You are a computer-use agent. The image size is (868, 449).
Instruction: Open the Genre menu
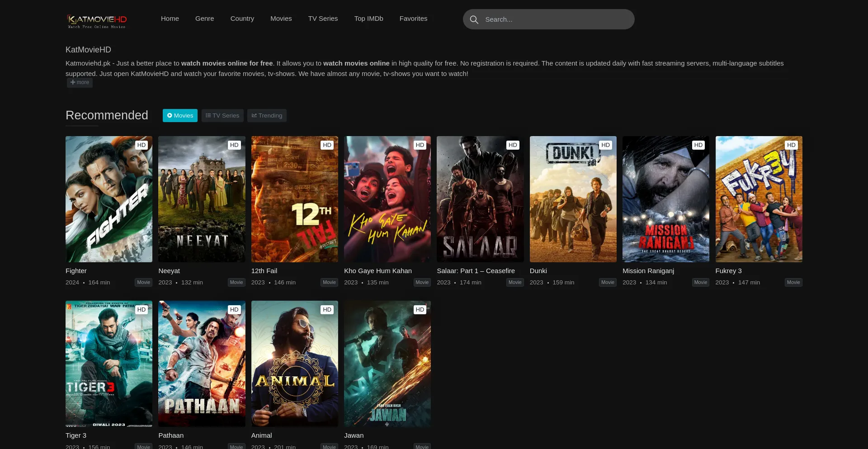pos(204,19)
